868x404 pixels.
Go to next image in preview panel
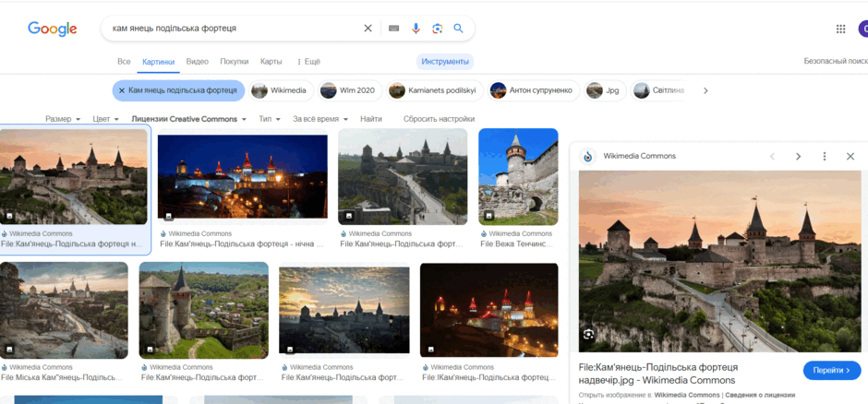tap(798, 157)
